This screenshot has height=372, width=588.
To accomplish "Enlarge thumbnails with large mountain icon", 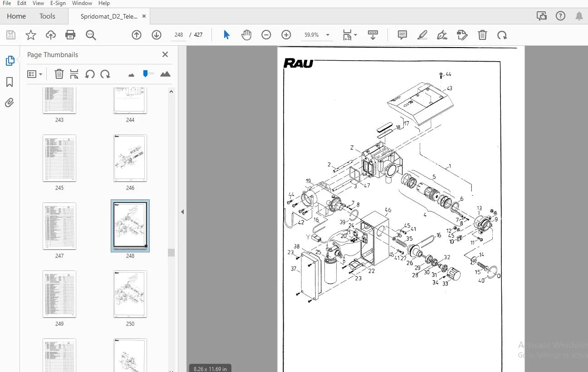I will click(165, 74).
